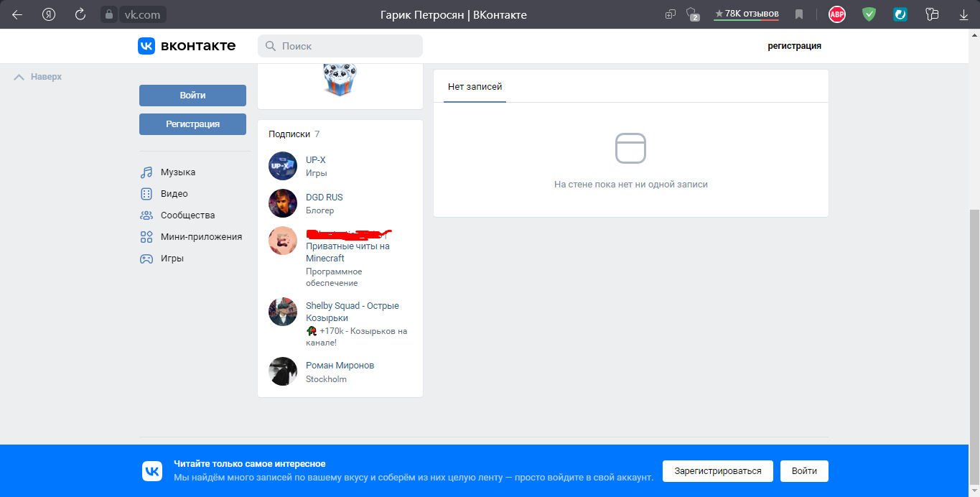The width and height of the screenshot is (980, 497).
Task: Click Войти in bottom banner
Action: click(804, 471)
